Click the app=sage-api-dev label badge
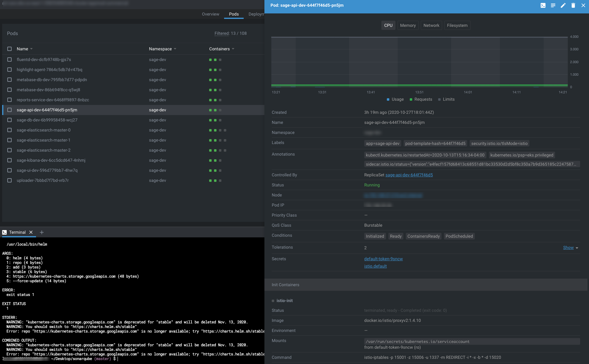 click(383, 143)
